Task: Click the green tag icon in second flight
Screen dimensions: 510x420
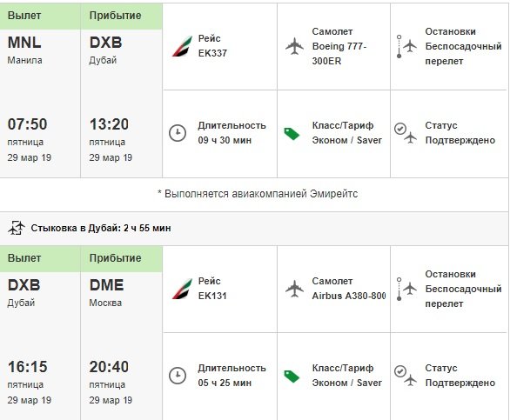Action: coord(292,377)
